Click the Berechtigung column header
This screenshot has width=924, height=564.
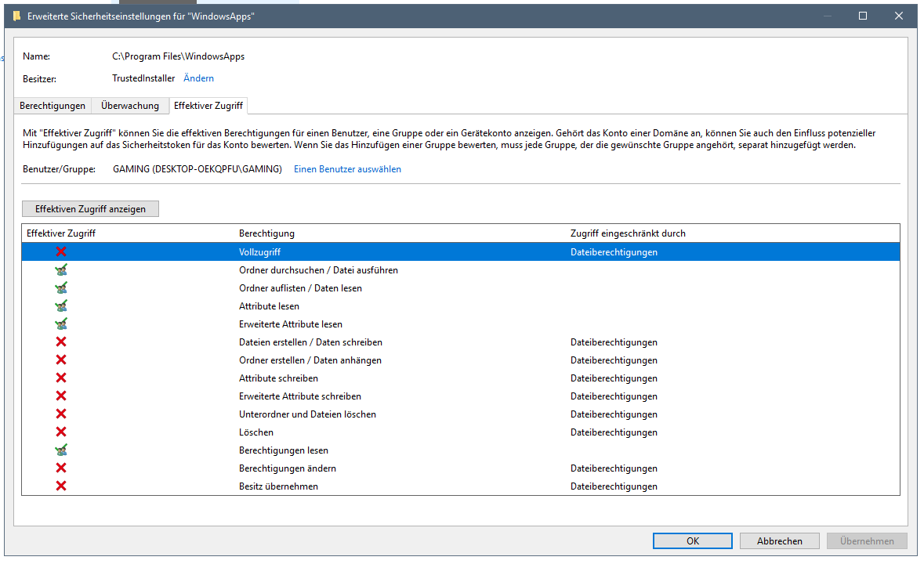(x=267, y=233)
